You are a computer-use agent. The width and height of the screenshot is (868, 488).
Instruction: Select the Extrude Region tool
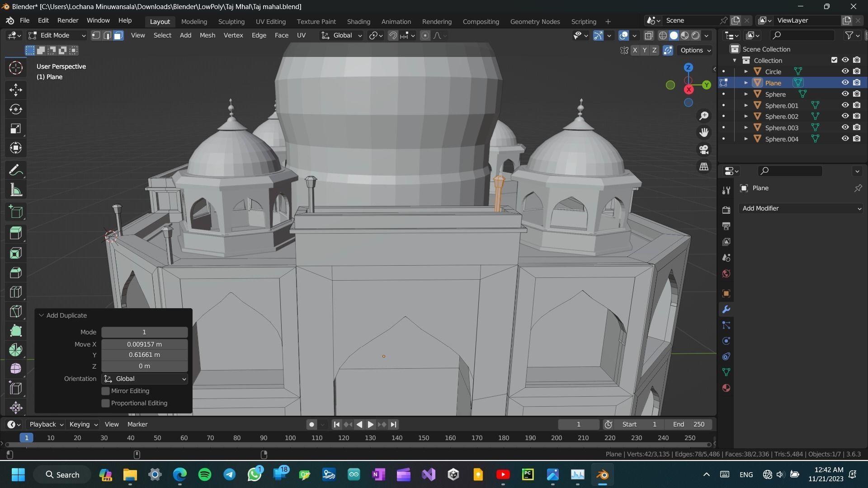[16, 233]
